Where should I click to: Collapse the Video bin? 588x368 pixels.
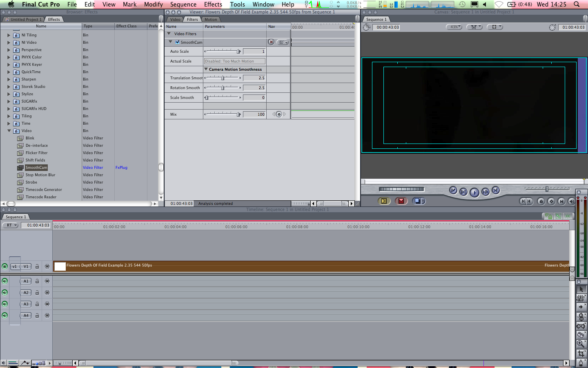9,131
